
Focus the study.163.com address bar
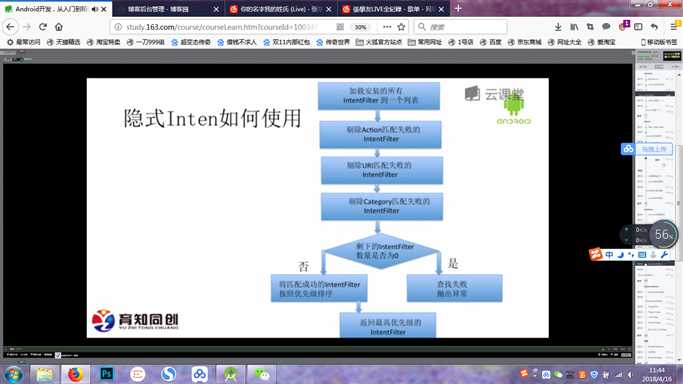pyautogui.click(x=222, y=27)
